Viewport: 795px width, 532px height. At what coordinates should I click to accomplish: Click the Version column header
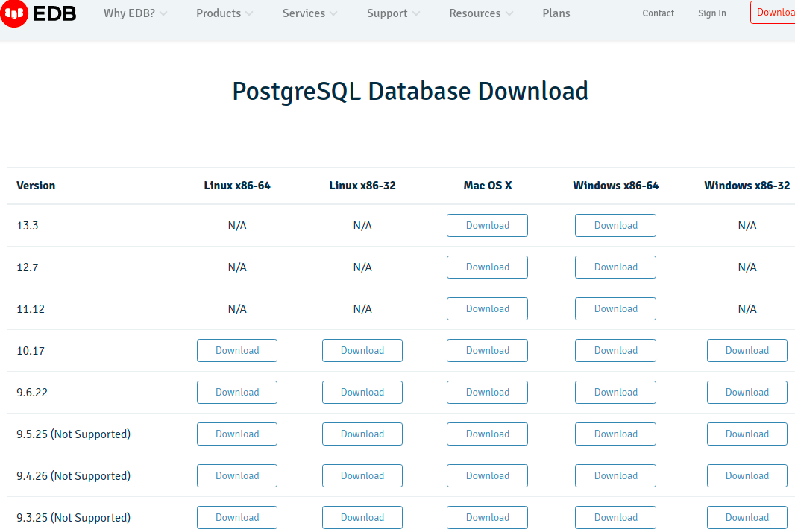coord(36,186)
